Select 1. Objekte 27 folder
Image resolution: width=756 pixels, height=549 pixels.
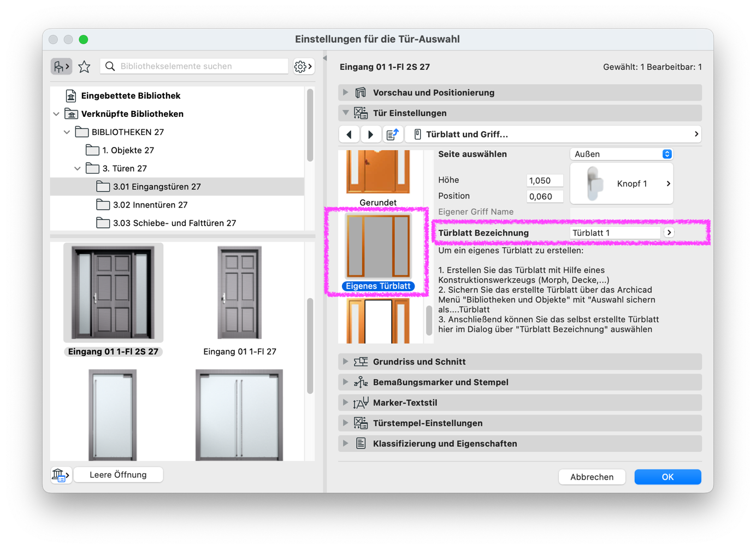coord(128,150)
